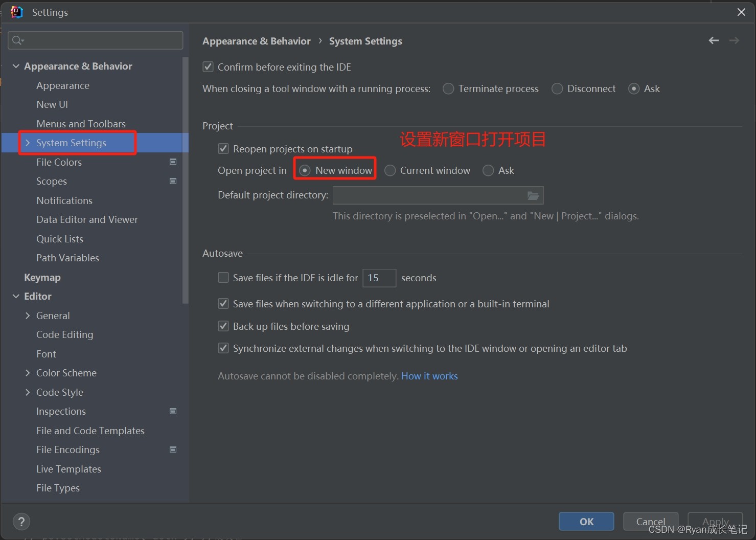
Task: Select Current window for opening projects
Action: (390, 171)
